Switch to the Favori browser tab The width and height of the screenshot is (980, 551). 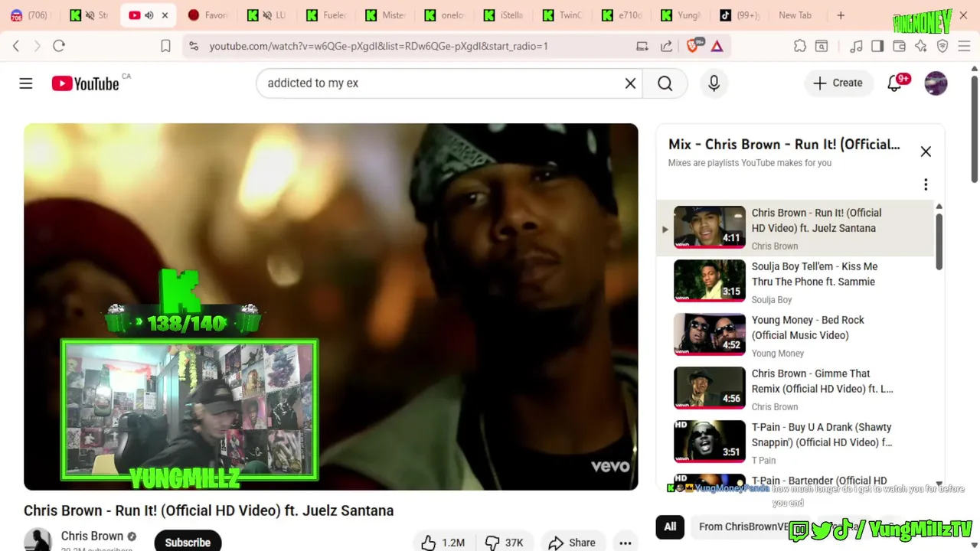[208, 15]
